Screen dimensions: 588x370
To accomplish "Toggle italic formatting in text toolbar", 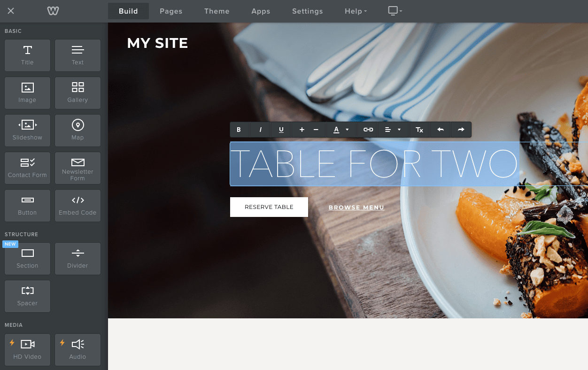I will (x=261, y=130).
